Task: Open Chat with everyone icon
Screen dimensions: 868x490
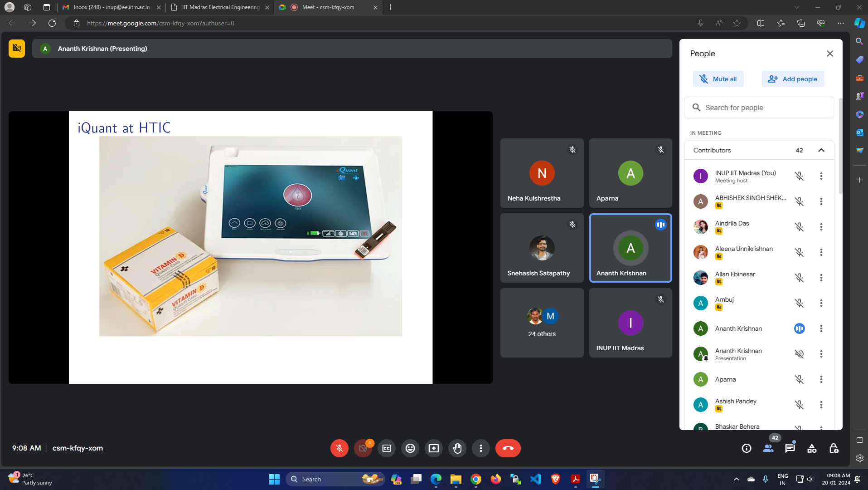Action: click(x=790, y=448)
